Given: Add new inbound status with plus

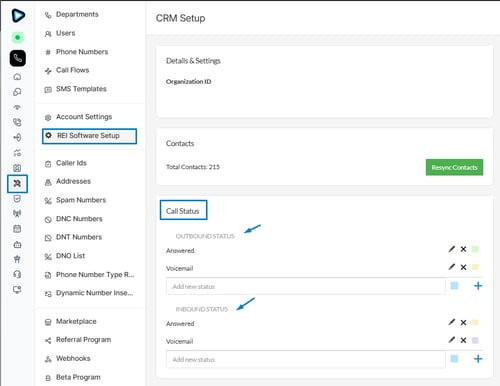Looking at the screenshot, I should pyautogui.click(x=478, y=359).
